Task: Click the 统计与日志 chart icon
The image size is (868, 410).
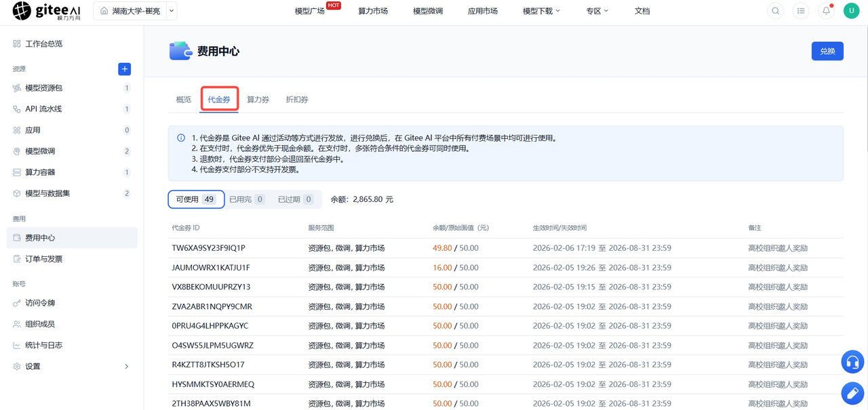Action: coord(17,345)
